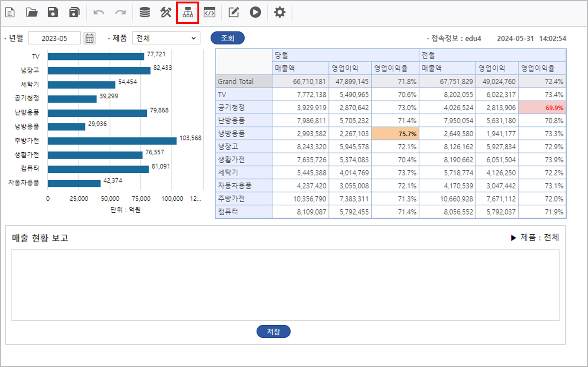Expand the 제품 dropdown showing 전체
Image resolution: width=588 pixels, height=367 pixels.
tap(166, 38)
